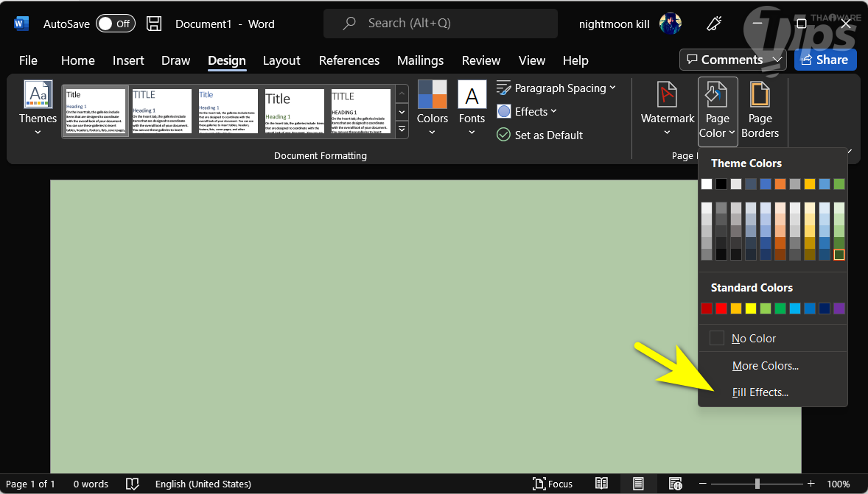Switch to Read Mode view icon
The width and height of the screenshot is (868, 494).
pyautogui.click(x=602, y=484)
